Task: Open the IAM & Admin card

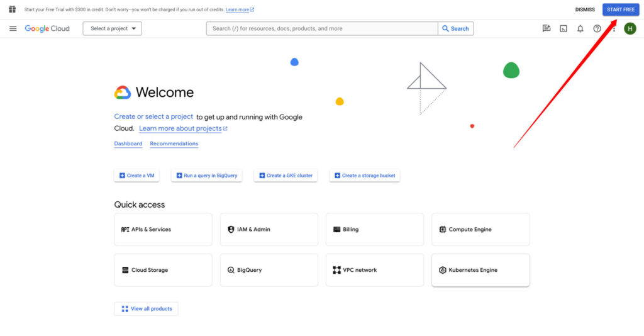Action: [269, 229]
